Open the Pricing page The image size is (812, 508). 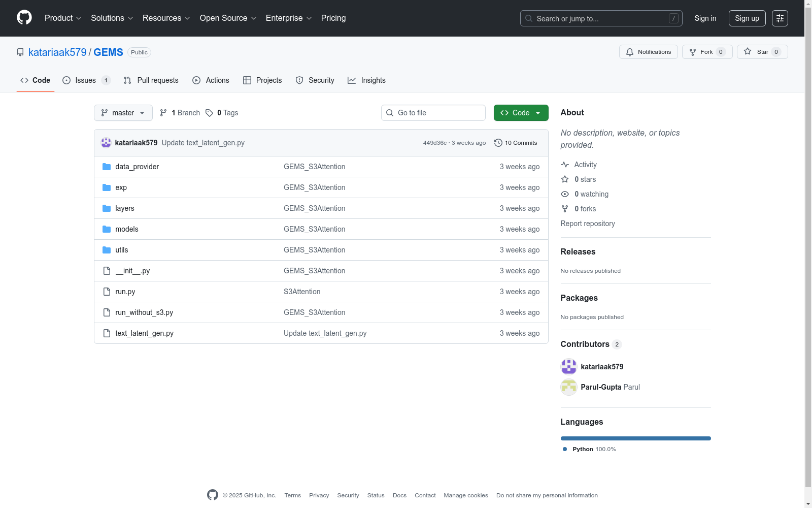[333, 18]
